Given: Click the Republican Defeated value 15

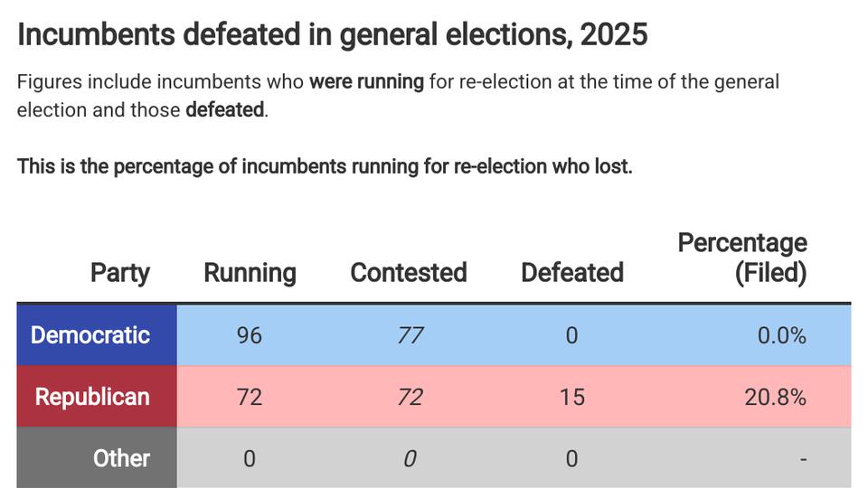Looking at the screenshot, I should click(571, 397).
